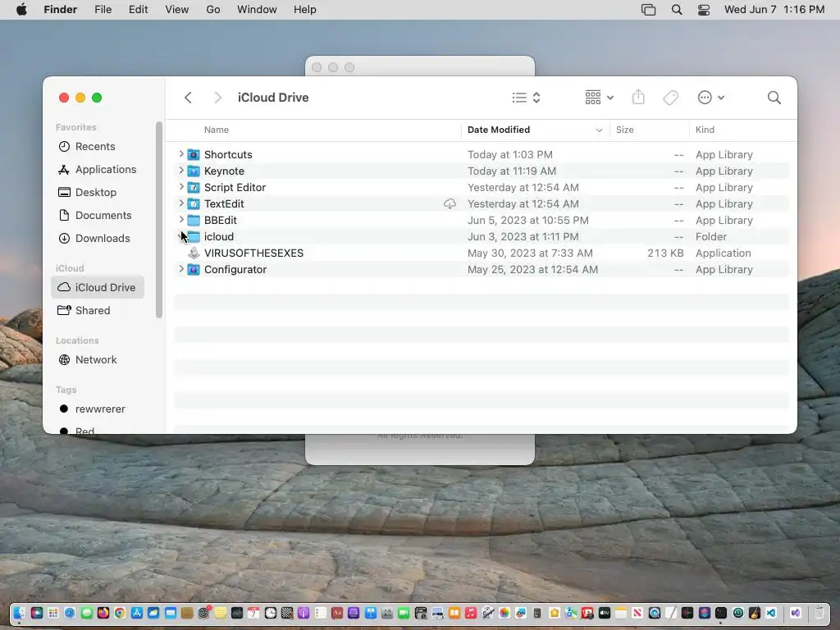Open Spotlight search in the menu bar

(x=677, y=10)
